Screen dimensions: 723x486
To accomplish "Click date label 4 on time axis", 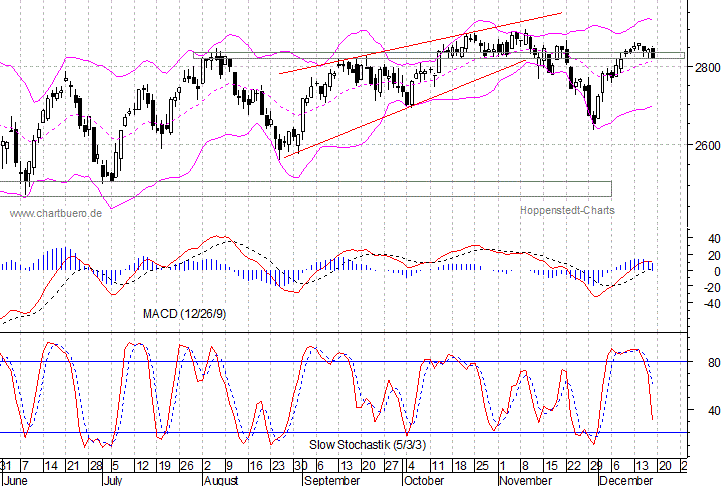I will tap(411, 466).
